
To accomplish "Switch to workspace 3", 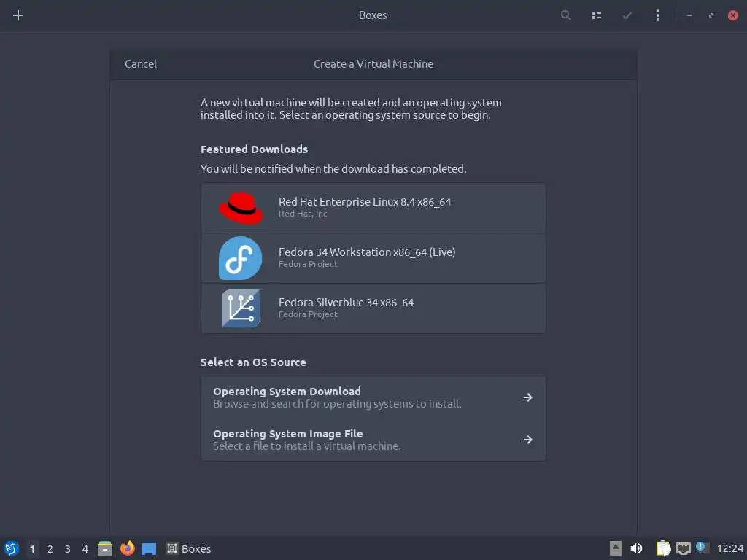I will [x=68, y=549].
